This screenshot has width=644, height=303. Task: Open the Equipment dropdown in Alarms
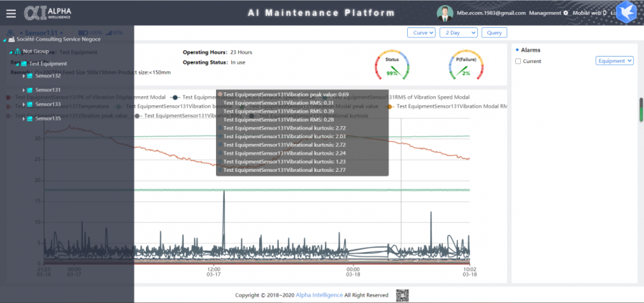[615, 61]
